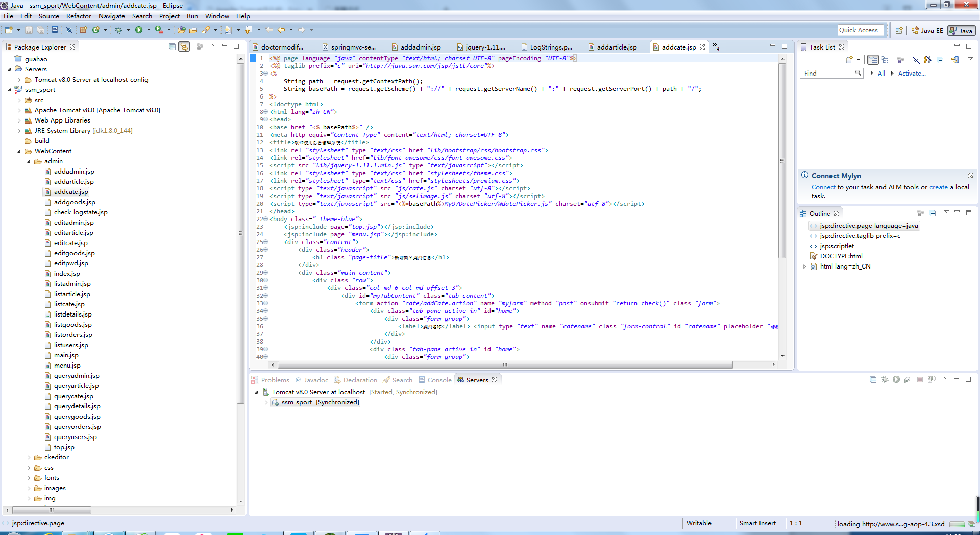Click the debug server icon in Servers view
The image size is (980, 535).
pos(885,379)
